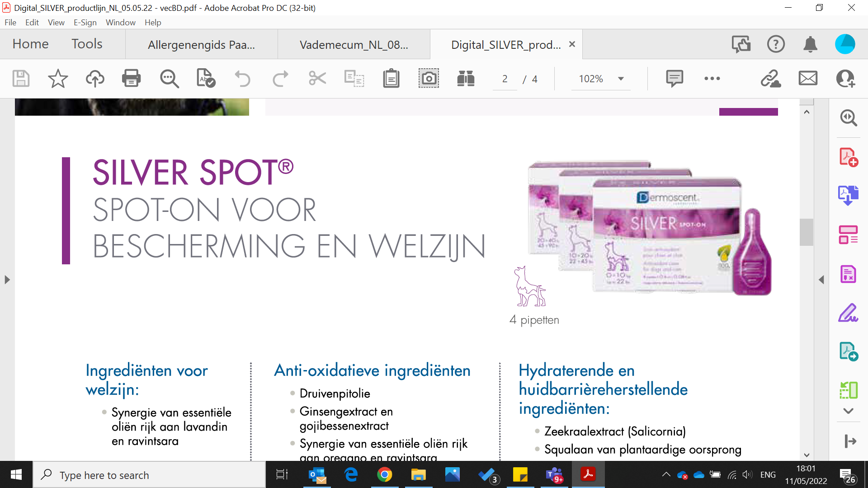Open the Add comment speech bubble tool
The image size is (868, 488).
tap(674, 79)
